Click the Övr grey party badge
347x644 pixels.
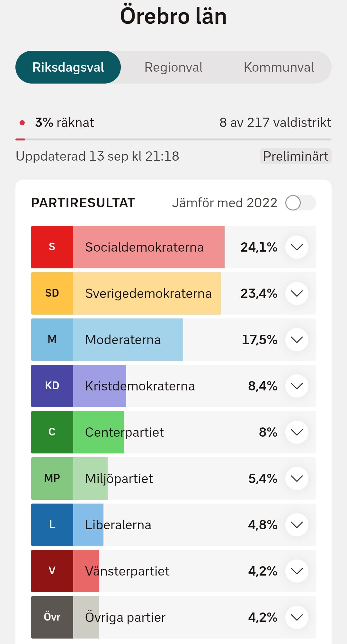click(52, 617)
